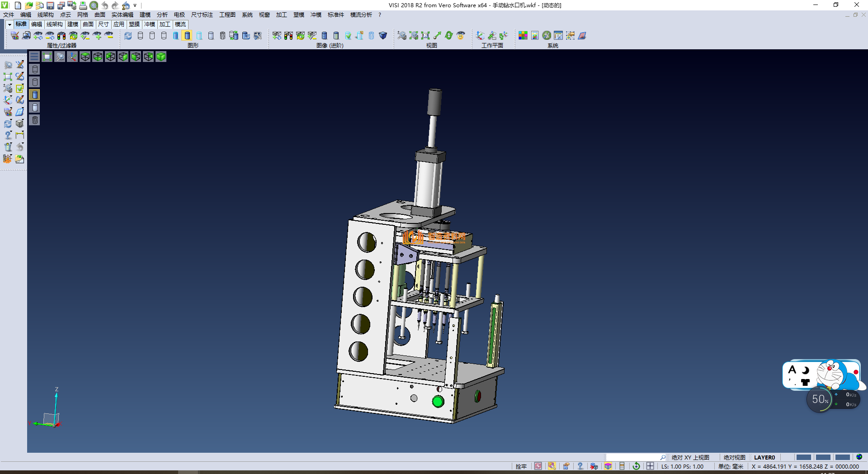Click the status bar search input field
Screen dimensions: 868x474
tap(633, 457)
